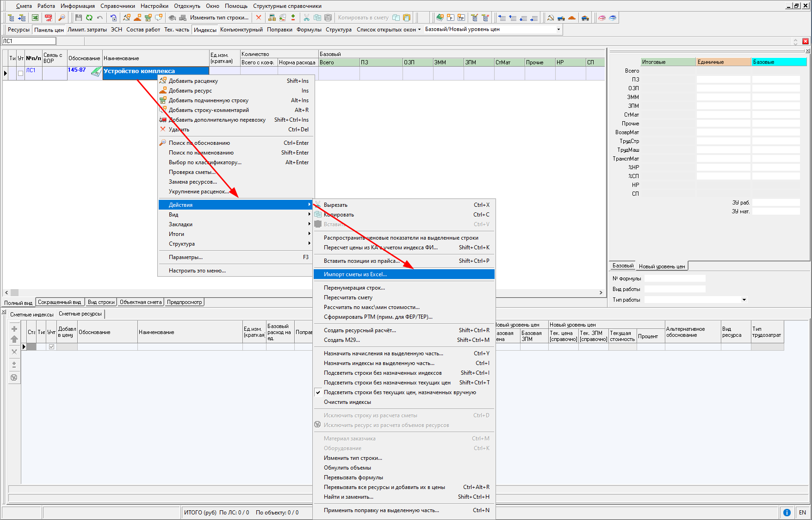
Task: Undo the last action
Action: pyautogui.click(x=99, y=18)
